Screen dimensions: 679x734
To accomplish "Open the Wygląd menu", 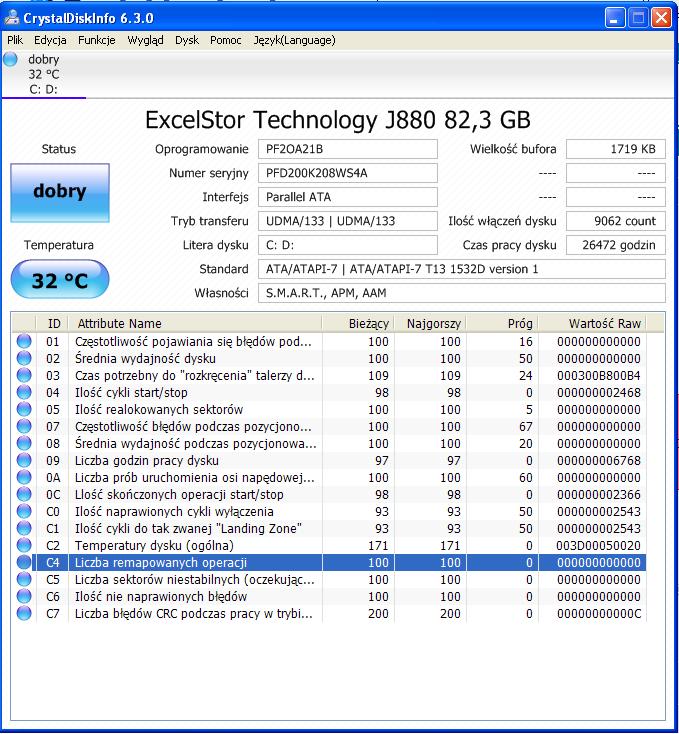I will (146, 40).
